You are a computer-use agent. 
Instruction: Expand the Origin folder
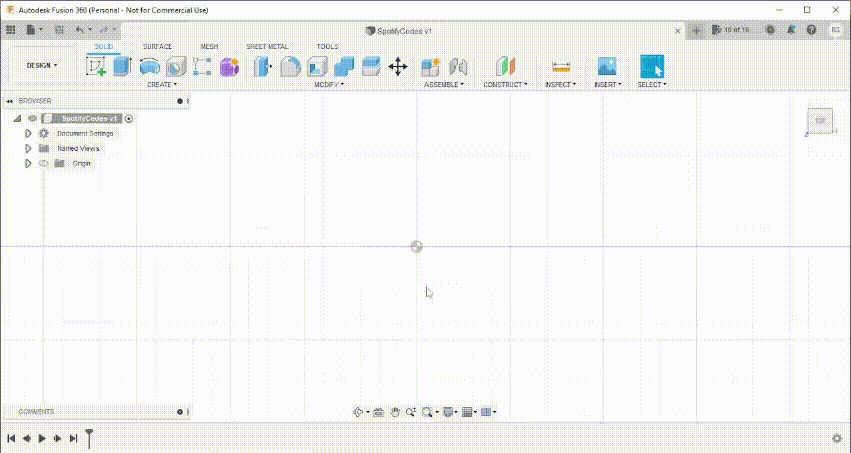28,163
